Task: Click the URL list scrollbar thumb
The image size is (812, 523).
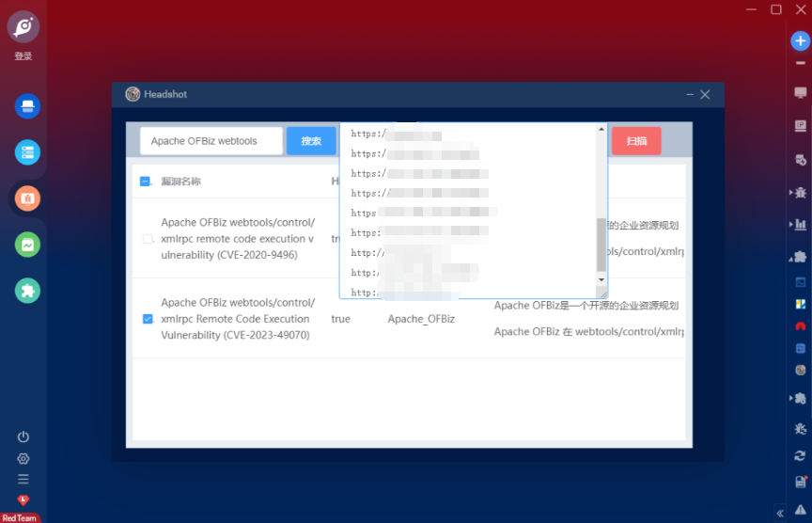Action: 601,245
